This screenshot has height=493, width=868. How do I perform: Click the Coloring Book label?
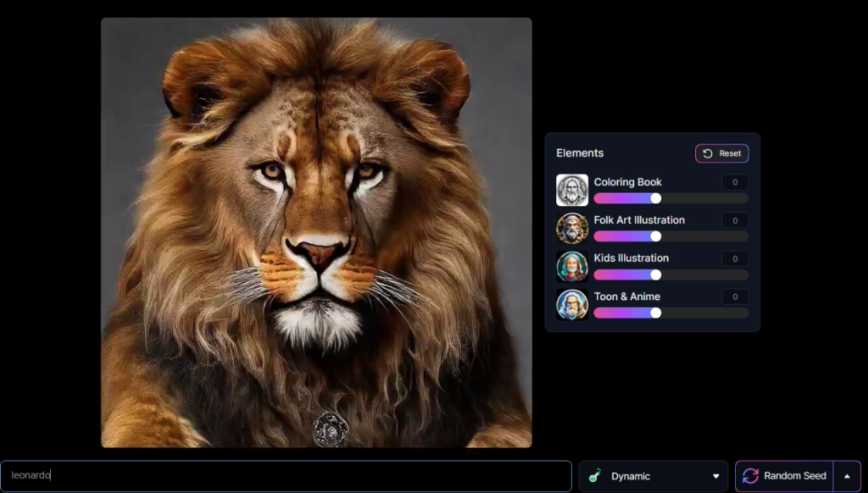(x=628, y=182)
